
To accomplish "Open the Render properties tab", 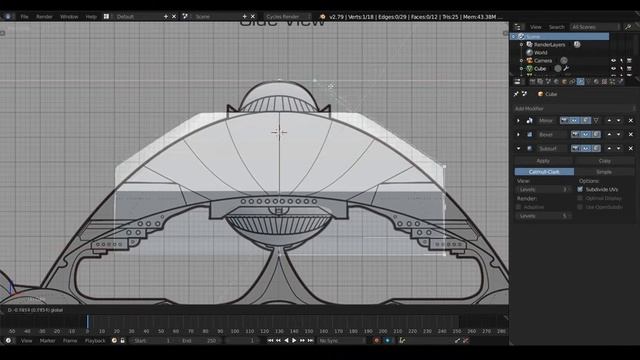I will [x=532, y=82].
